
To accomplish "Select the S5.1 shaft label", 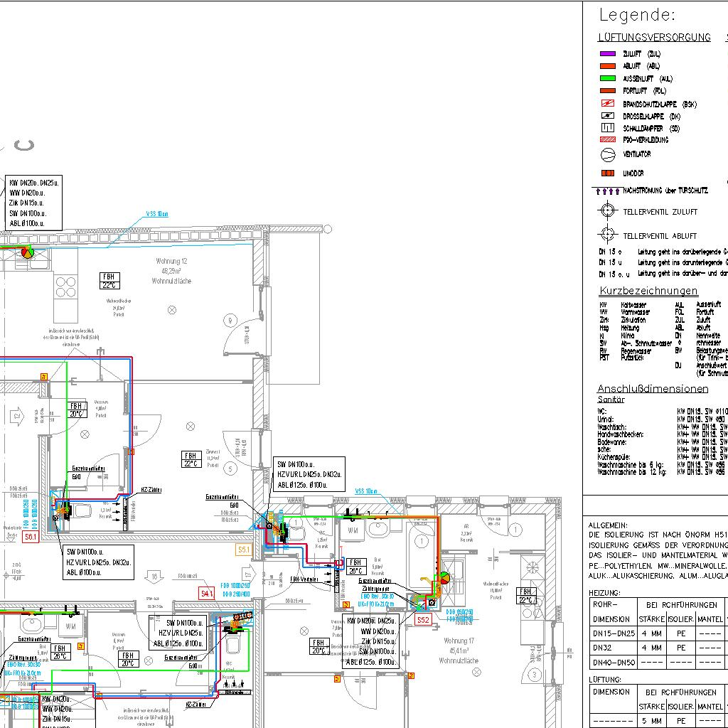I will tap(243, 550).
